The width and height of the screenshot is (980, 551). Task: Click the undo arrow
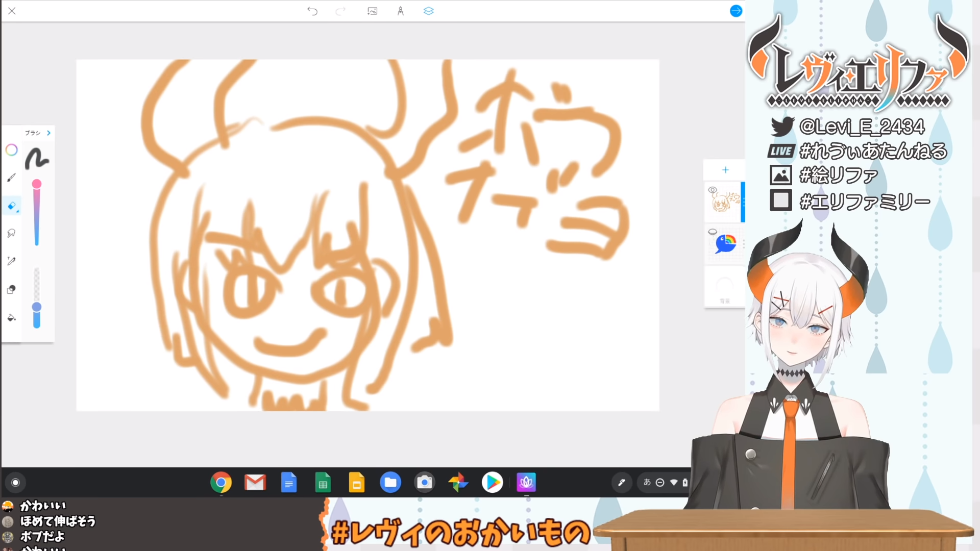(312, 11)
